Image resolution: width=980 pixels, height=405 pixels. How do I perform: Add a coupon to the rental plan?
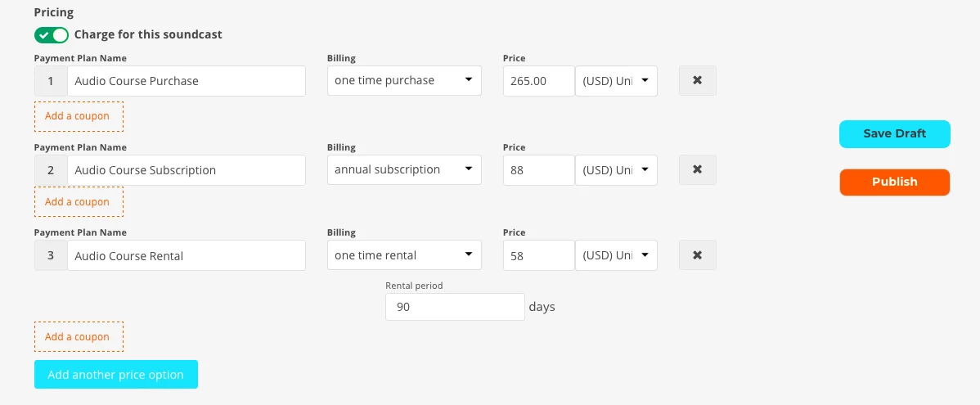(79, 337)
